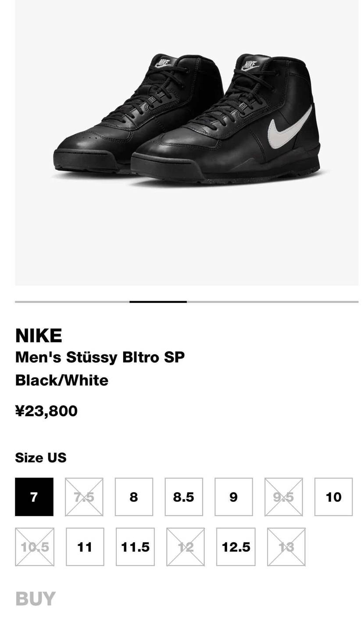The height and width of the screenshot is (624, 364).
Task: Select size 8.5 option
Action: coord(184,497)
